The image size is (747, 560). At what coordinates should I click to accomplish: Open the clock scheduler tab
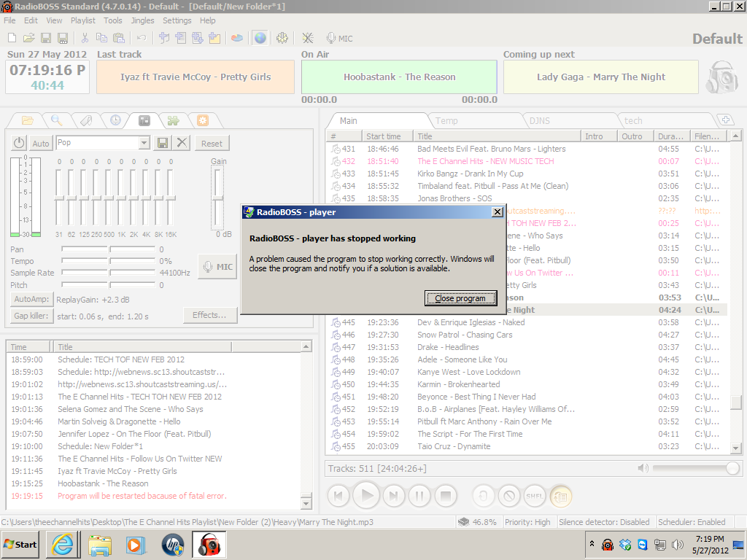115,120
